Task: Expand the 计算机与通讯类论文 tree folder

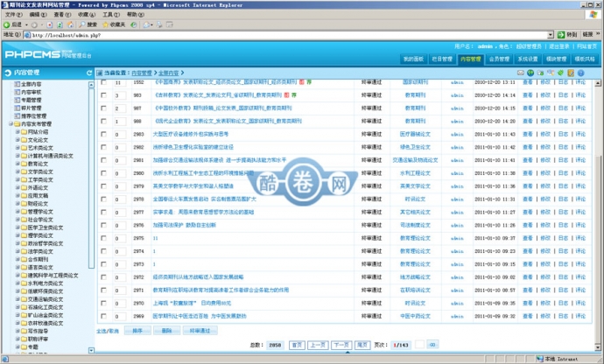Action: click(18, 156)
